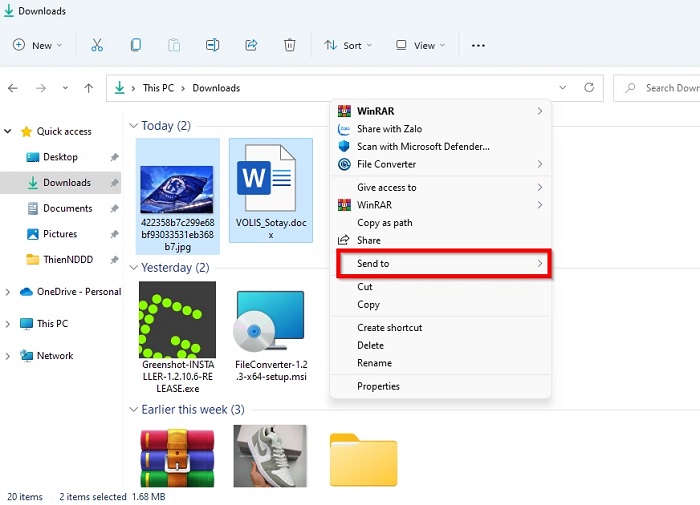Click the pin icon beside Pictures
Viewport: 700px width, 505px height.
[114, 234]
